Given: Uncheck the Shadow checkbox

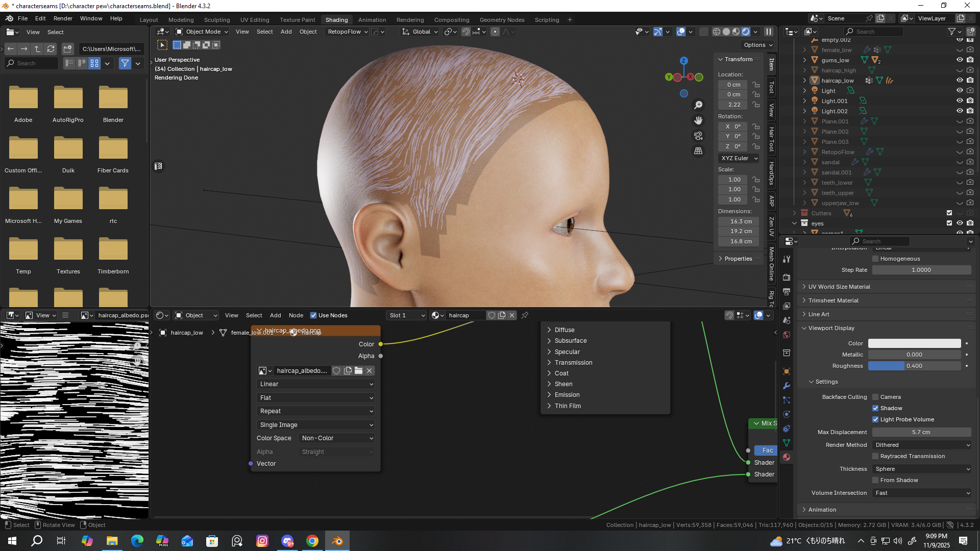Looking at the screenshot, I should [875, 408].
